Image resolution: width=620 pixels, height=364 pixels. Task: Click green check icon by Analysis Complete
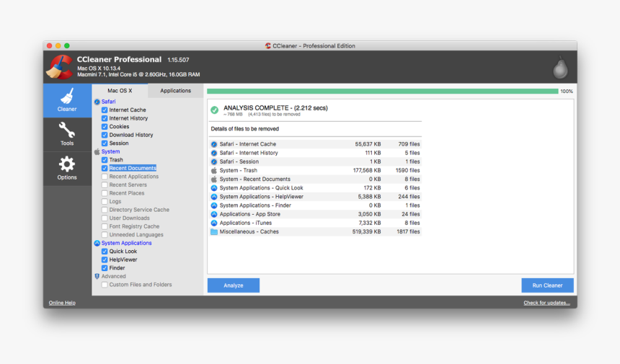(x=214, y=110)
